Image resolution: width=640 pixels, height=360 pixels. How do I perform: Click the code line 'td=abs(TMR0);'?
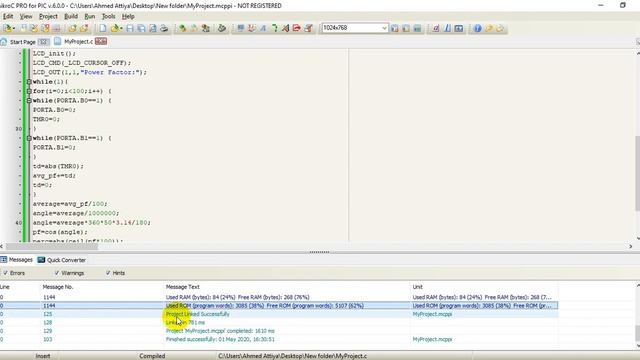tap(58, 166)
